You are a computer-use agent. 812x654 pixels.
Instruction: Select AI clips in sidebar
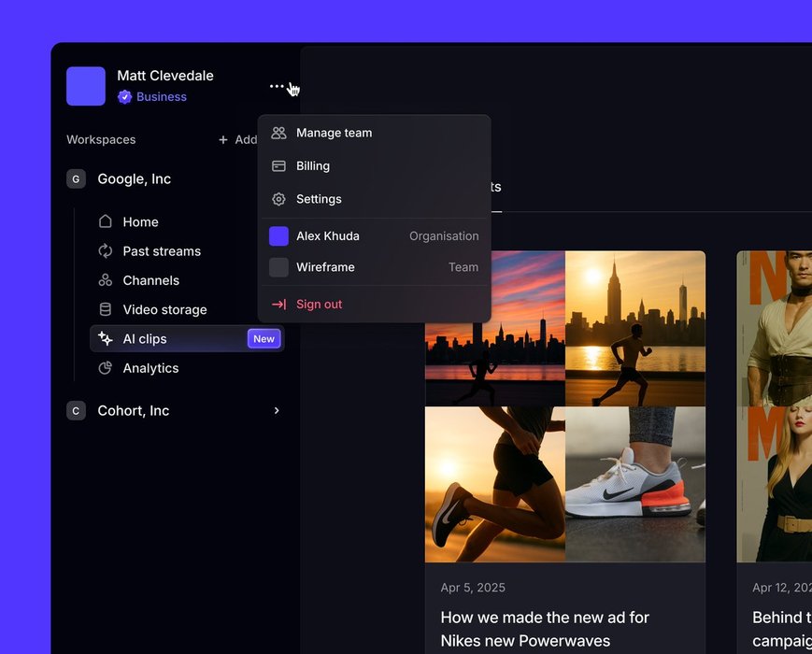pyautogui.click(x=187, y=338)
